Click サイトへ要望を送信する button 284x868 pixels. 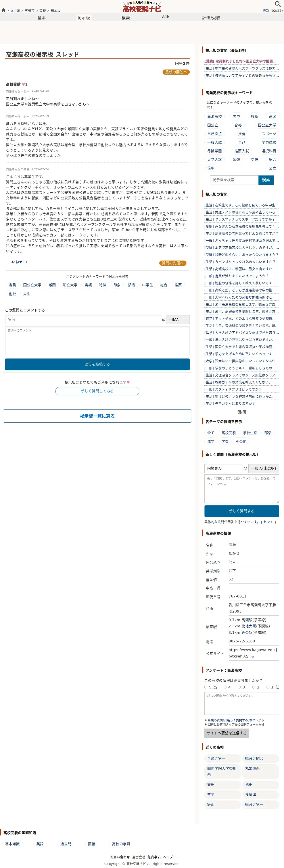click(227, 733)
